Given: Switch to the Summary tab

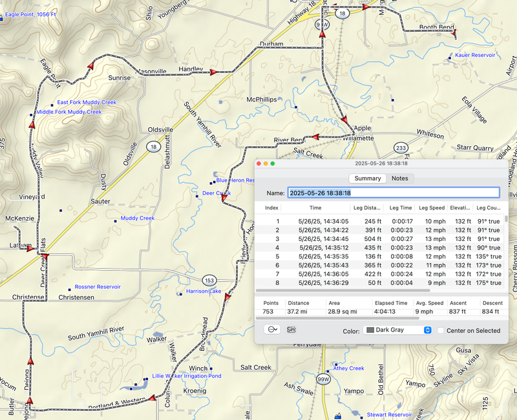Looking at the screenshot, I should [368, 178].
